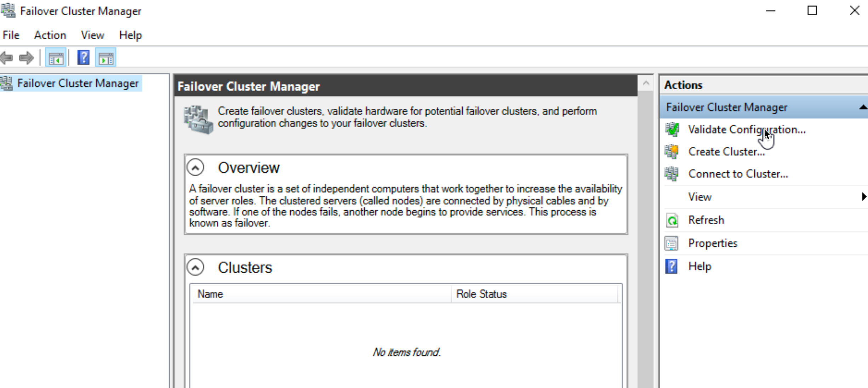
Task: Click the Forward arrow toolbar icon
Action: [27, 58]
